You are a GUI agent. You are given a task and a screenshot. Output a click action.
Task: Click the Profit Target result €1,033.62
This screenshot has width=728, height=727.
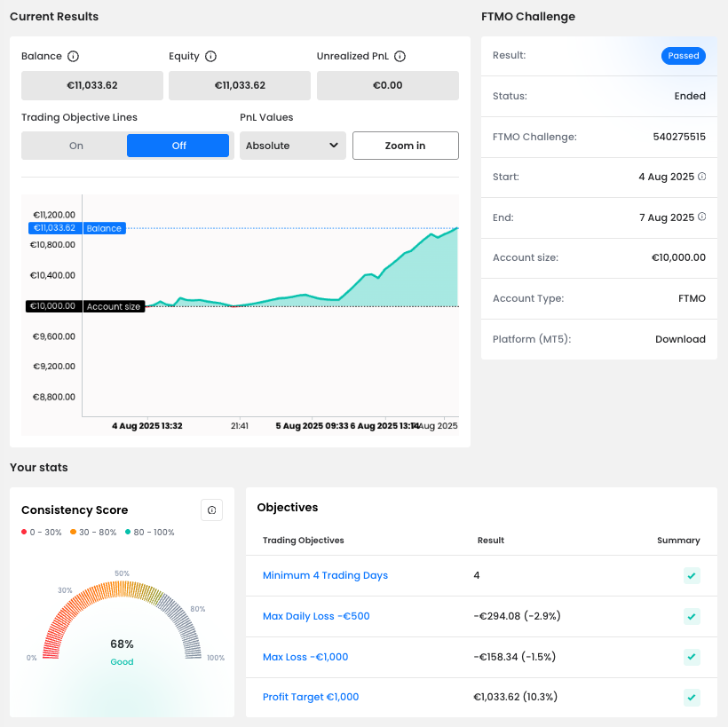pyautogui.click(x=515, y=697)
